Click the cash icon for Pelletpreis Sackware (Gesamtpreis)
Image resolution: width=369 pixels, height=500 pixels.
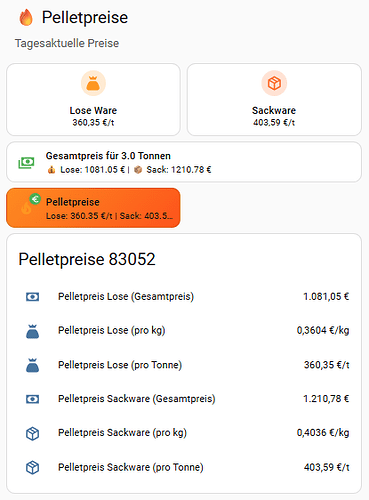pos(32,399)
